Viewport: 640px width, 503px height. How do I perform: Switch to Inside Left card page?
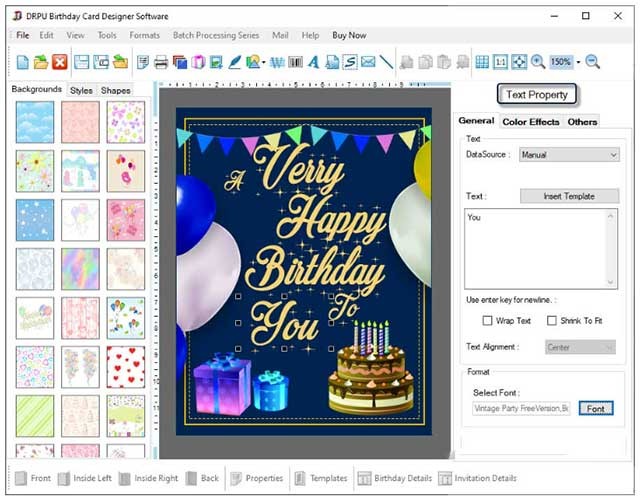coord(84,478)
